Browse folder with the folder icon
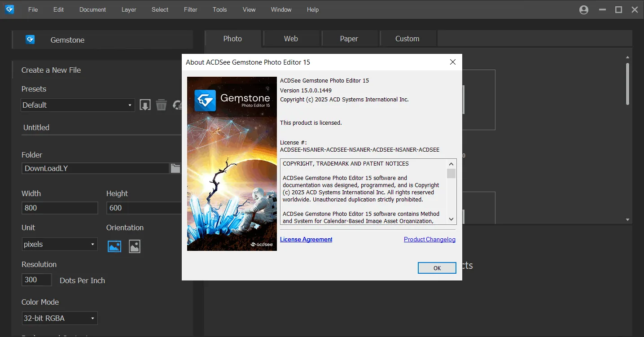 coord(175,168)
